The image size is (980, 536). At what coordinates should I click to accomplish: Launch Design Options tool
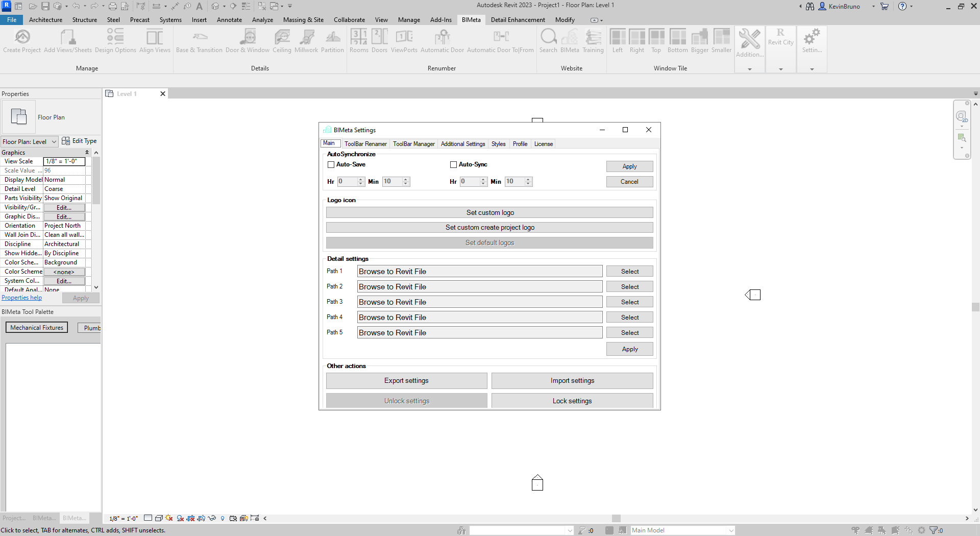(x=115, y=41)
